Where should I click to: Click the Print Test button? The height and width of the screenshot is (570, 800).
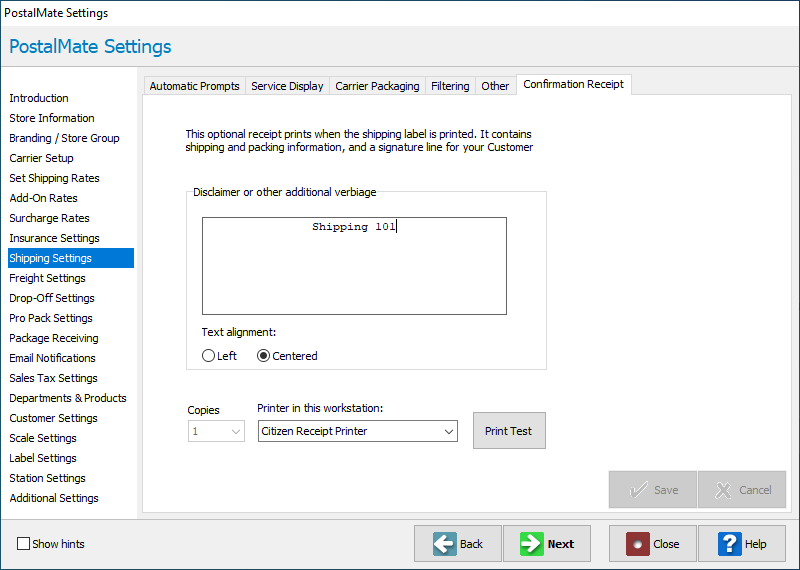click(509, 431)
